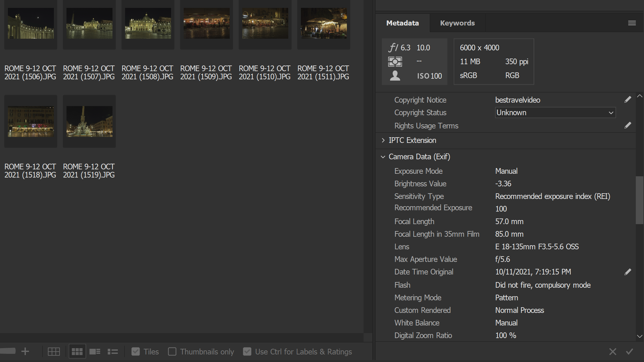Click plus icon to enlarge thumbnails
644x362 pixels.
click(25, 351)
